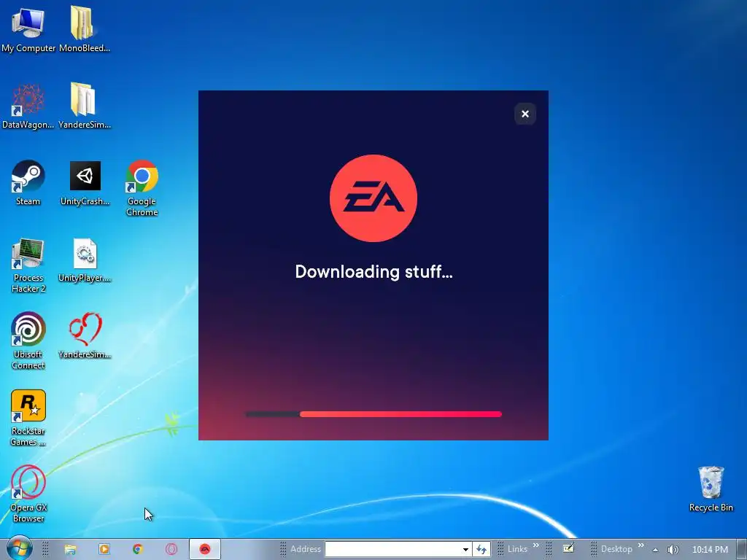Click the 10:14 PM clock
Screen dimensions: 747x560
coord(710,550)
